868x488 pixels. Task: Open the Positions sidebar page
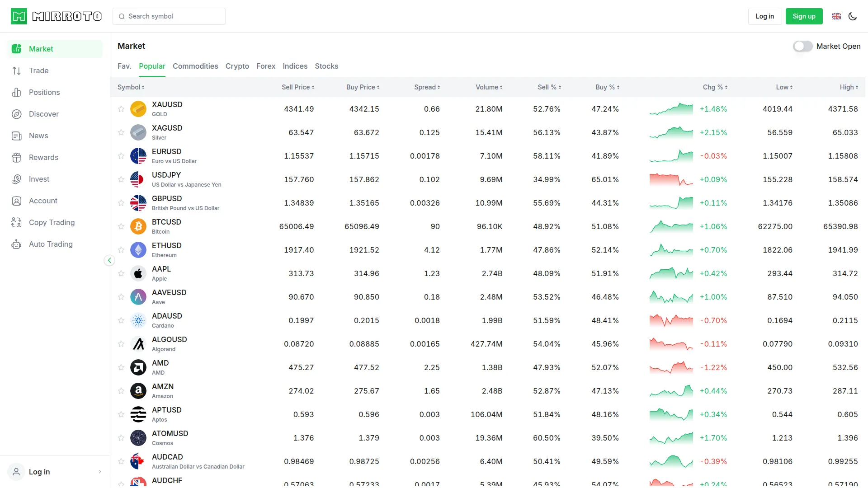click(x=55, y=92)
